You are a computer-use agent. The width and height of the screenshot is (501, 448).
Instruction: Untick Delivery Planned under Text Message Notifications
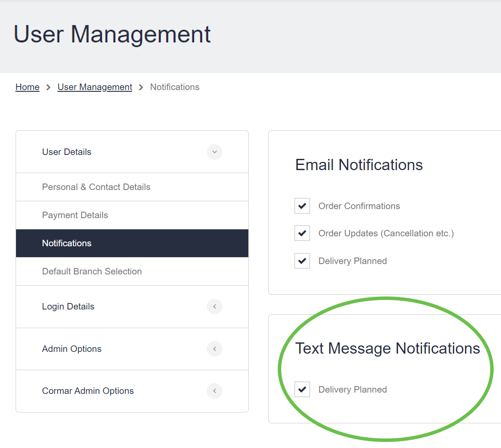pos(302,390)
